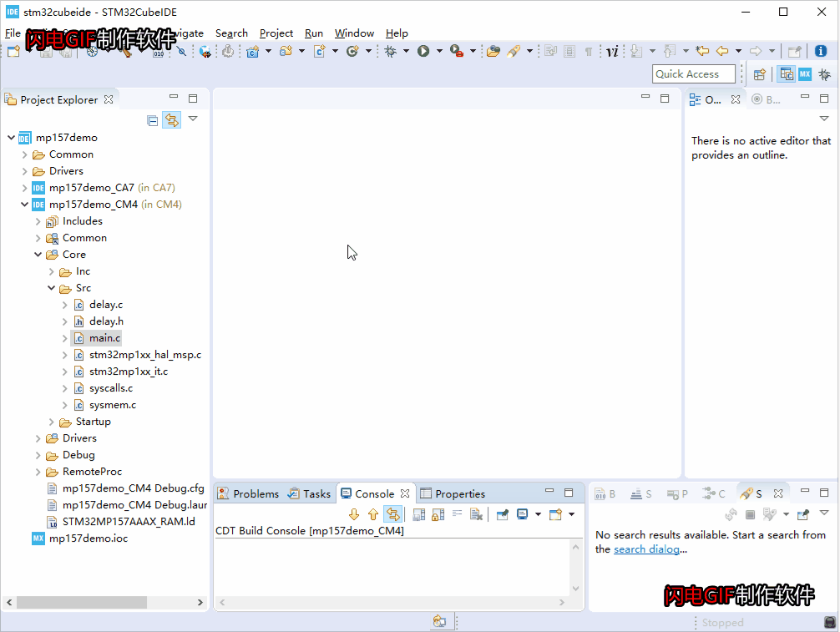Open the Debug toolbar dropdown arrow

pos(406,52)
